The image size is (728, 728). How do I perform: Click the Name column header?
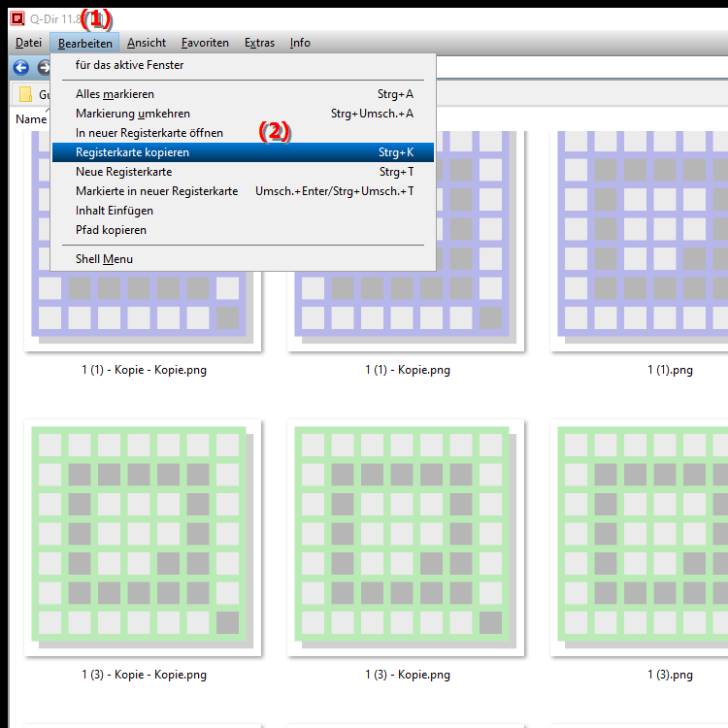(x=31, y=119)
